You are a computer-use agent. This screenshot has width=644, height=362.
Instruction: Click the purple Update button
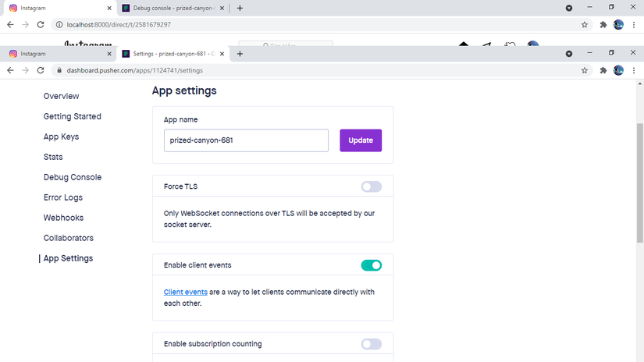(x=361, y=140)
